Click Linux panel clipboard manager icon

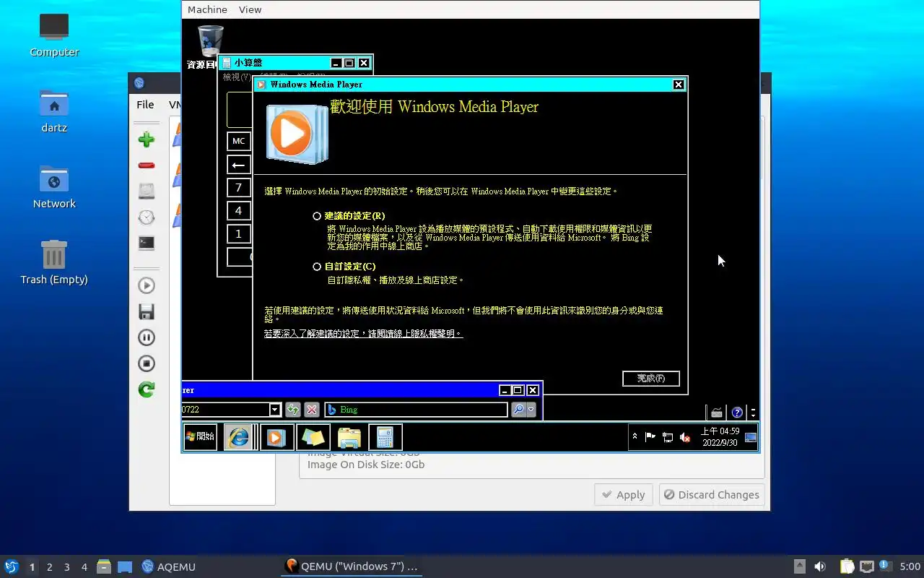[847, 566]
